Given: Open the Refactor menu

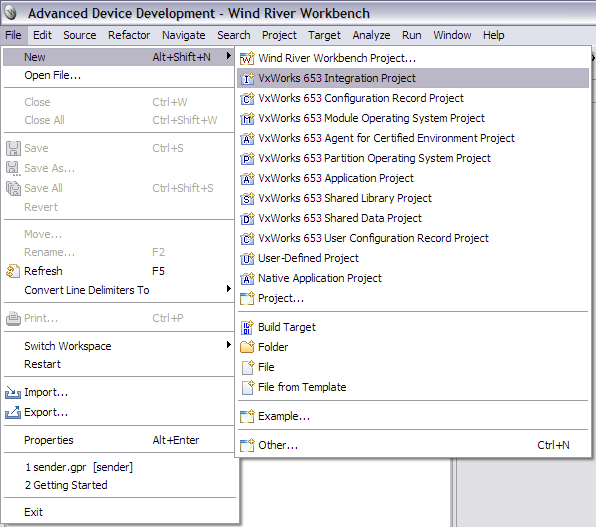Looking at the screenshot, I should (129, 35).
